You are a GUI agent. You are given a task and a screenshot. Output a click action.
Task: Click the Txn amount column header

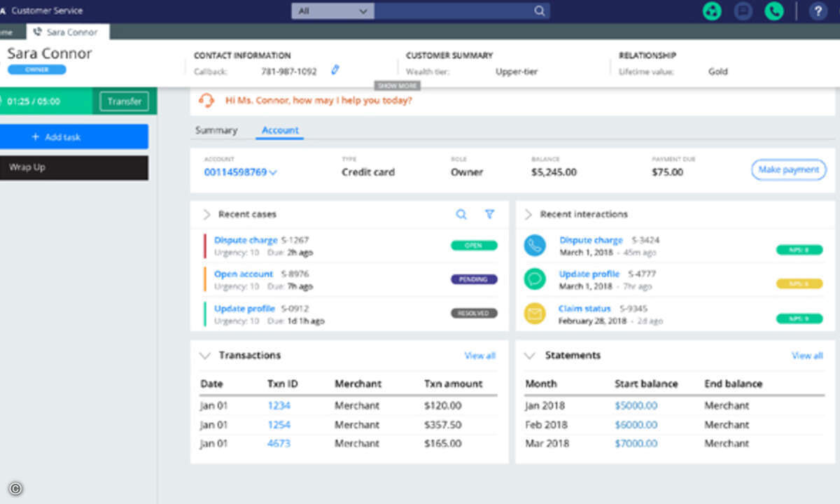[454, 384]
